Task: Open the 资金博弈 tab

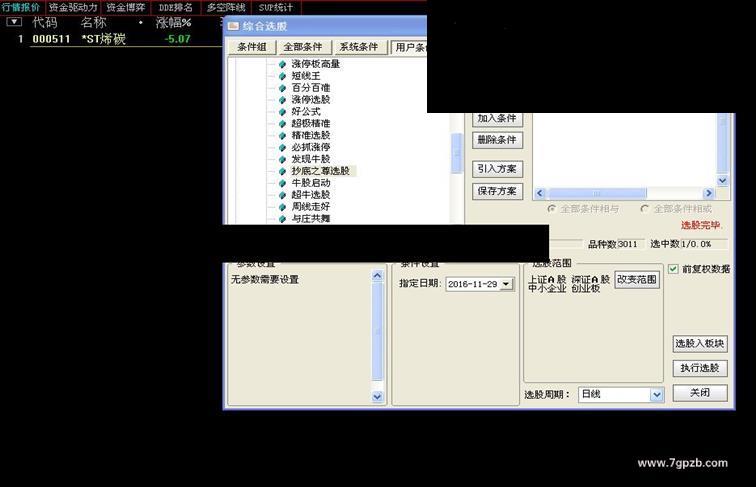Action: (x=125, y=7)
